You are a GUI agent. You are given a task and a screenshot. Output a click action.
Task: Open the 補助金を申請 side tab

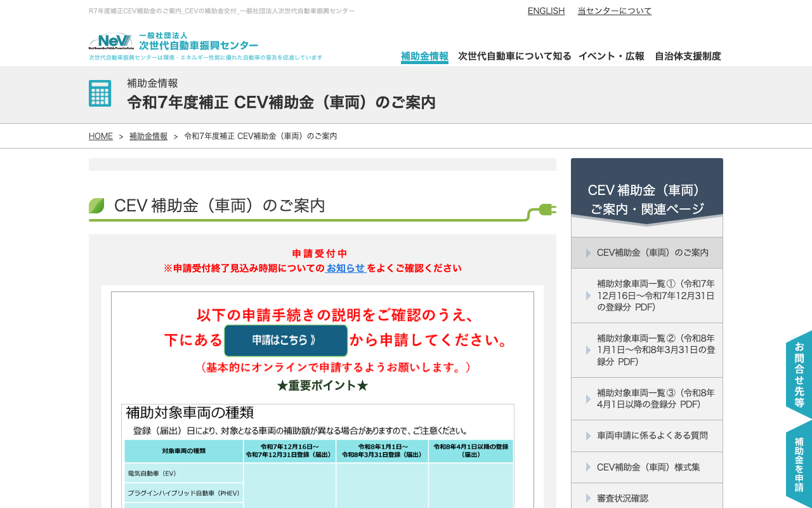pyautogui.click(x=799, y=464)
